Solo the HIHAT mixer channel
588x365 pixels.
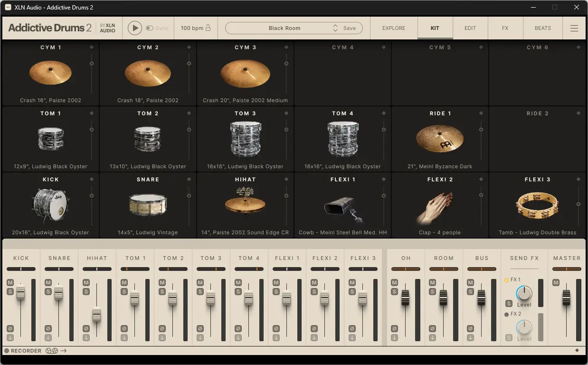86,291
